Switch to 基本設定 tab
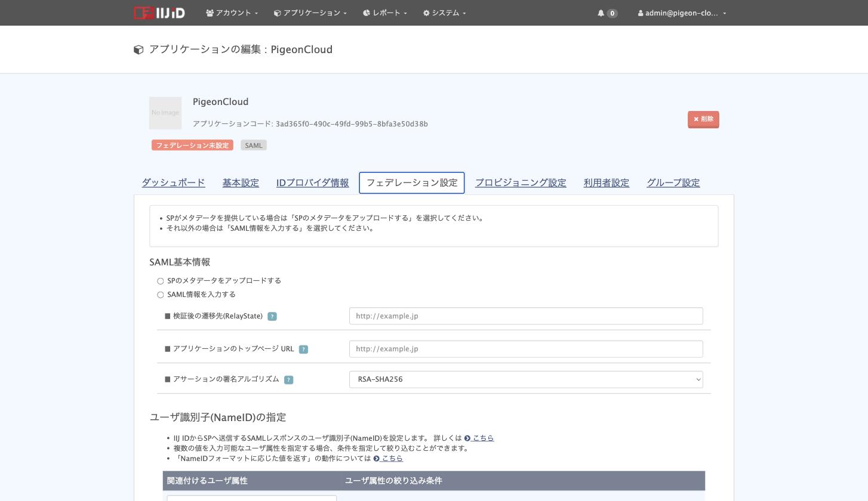Viewport: 868px width, 501px height. click(x=241, y=183)
